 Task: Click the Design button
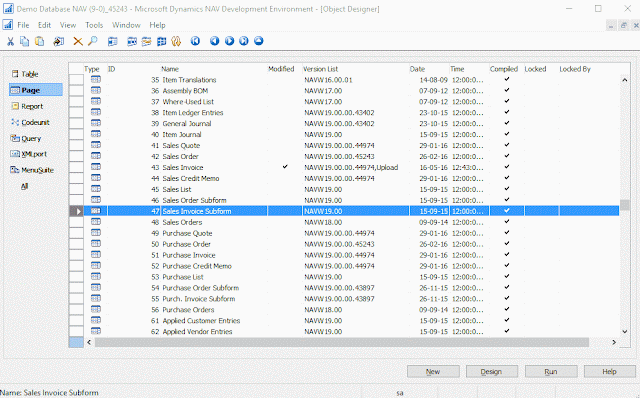(492, 371)
